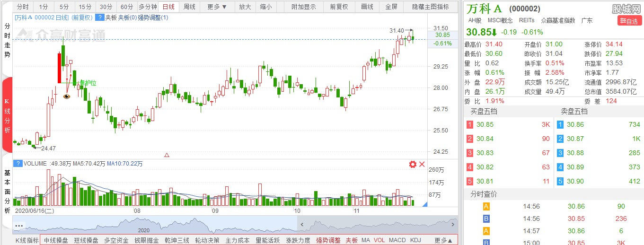Image resolution: width=644 pixels, height=245 pixels.
Task: Click the 卖盘五档 header
Action: [574, 112]
